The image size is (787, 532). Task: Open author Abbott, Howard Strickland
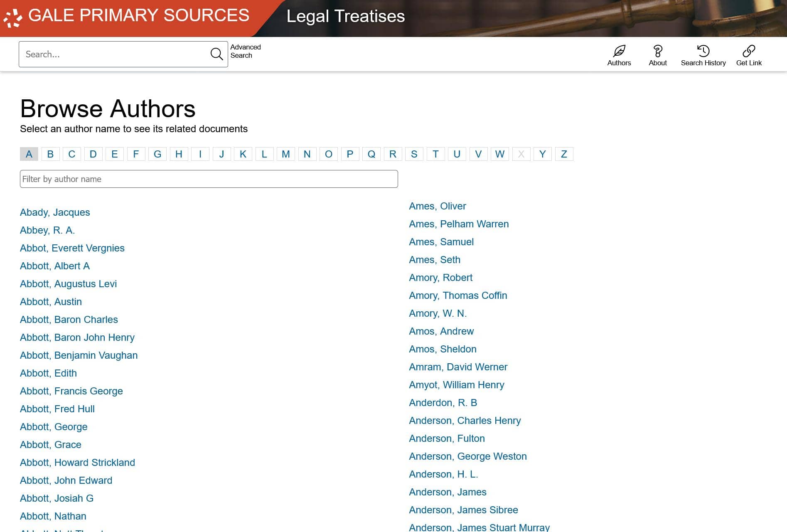pos(78,463)
